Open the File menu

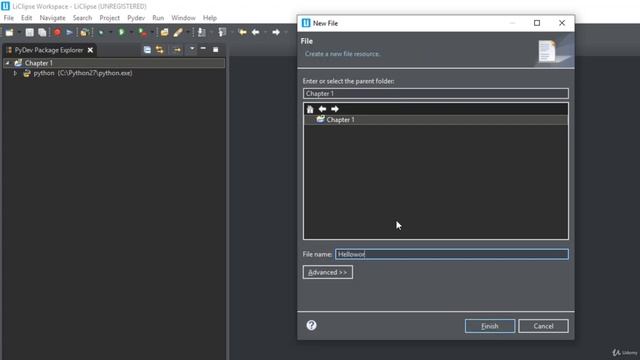point(9,18)
